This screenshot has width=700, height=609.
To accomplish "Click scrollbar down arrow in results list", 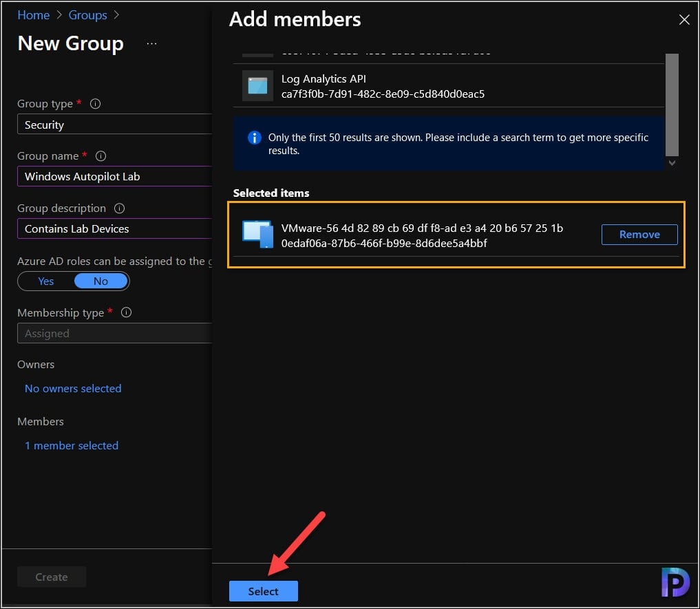I will 672,163.
